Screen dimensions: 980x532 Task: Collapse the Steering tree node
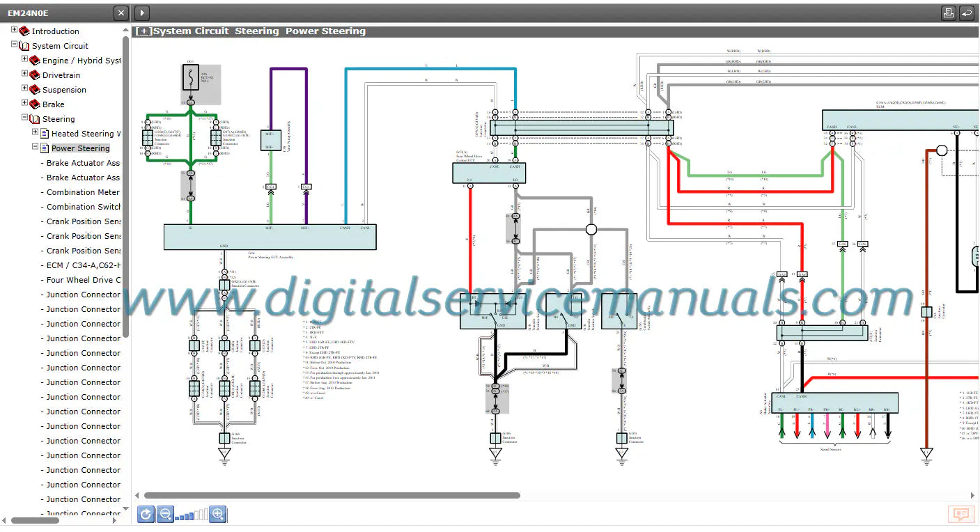[25, 118]
